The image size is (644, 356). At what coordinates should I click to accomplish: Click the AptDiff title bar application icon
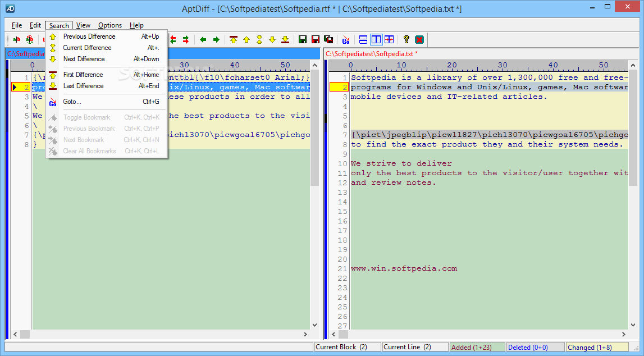click(x=10, y=8)
